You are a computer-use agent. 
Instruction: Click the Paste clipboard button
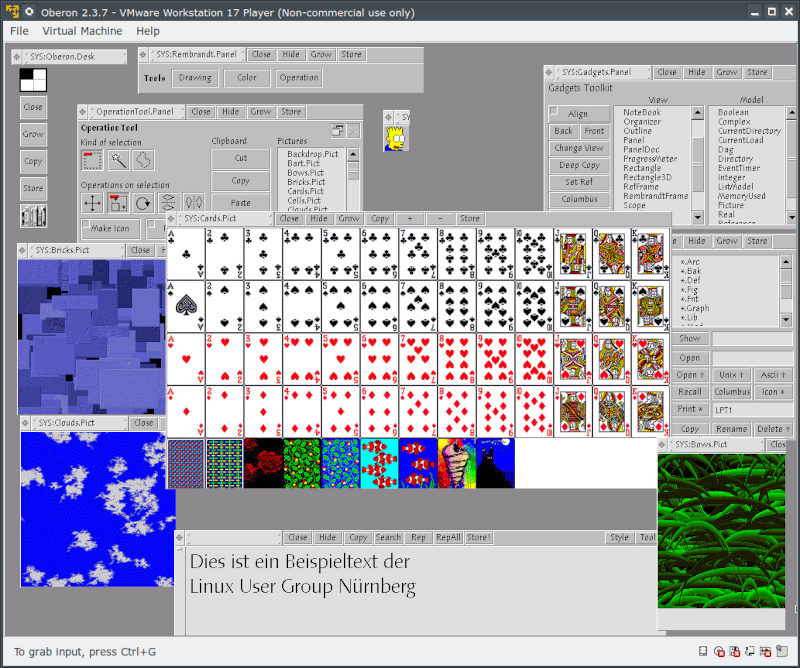coord(240,203)
